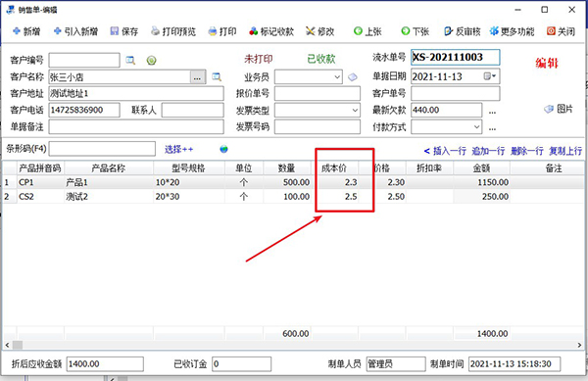Click search icon beside 客户名称 field

(x=217, y=77)
